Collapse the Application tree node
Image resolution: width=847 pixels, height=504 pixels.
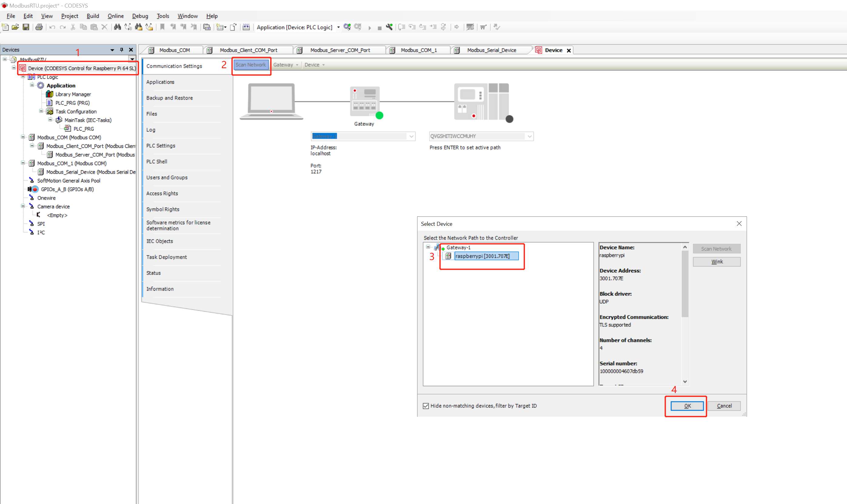pyautogui.click(x=32, y=85)
